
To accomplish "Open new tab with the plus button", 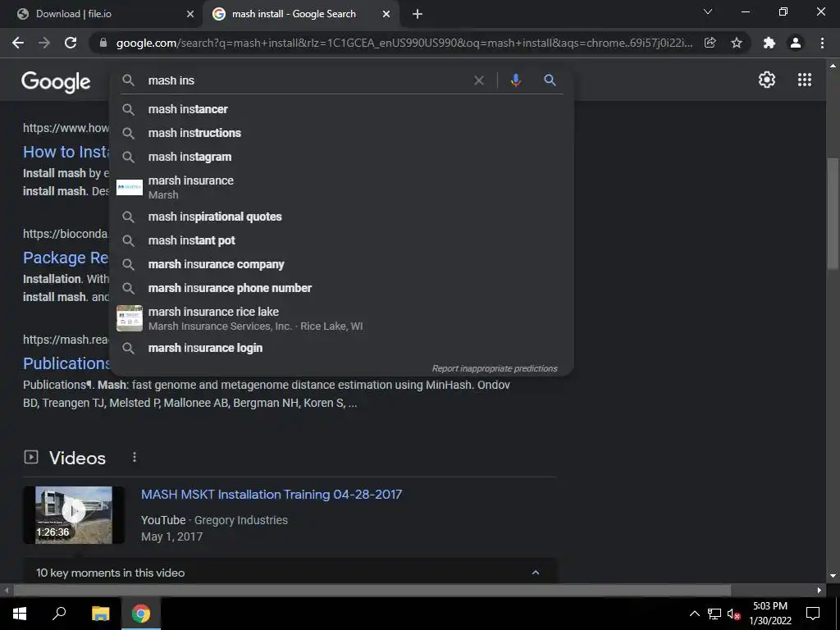I will [418, 14].
